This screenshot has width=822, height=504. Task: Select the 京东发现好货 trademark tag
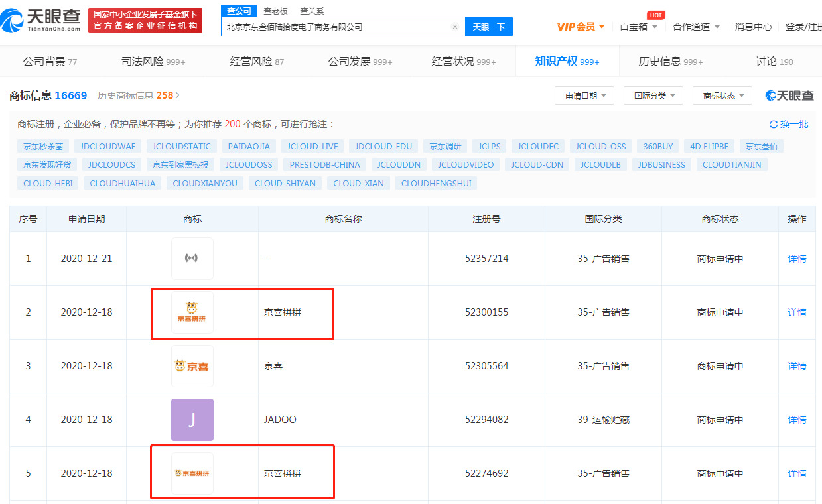click(47, 164)
